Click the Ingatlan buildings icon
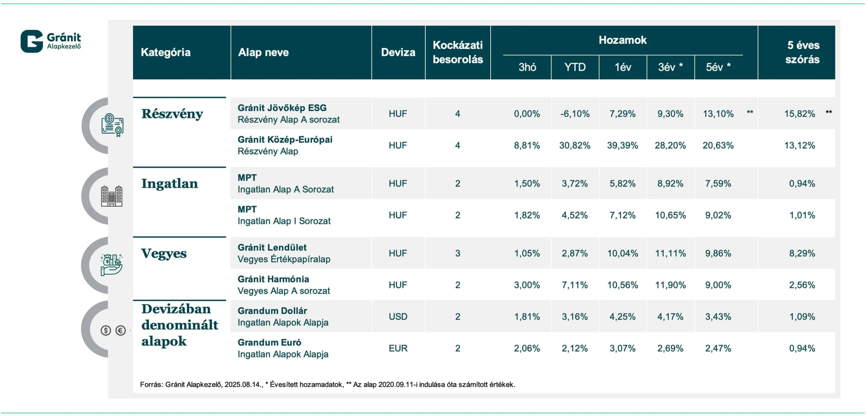868x416 pixels. coord(112,196)
